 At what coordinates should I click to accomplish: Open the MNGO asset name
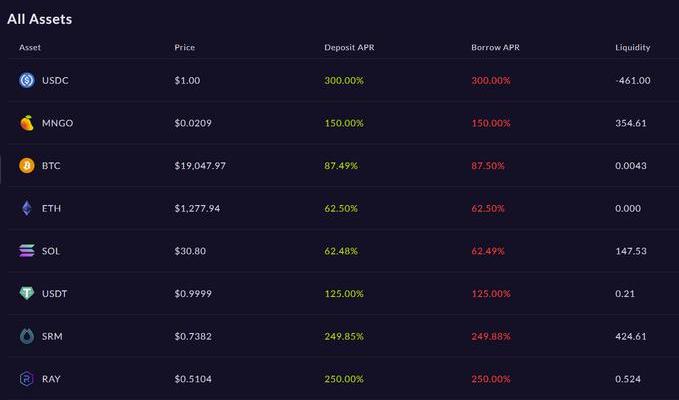(58, 123)
